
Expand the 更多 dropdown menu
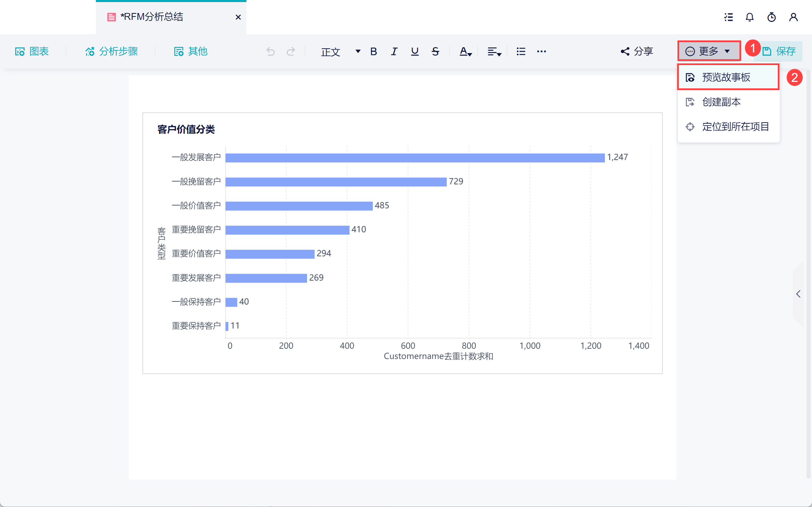coord(709,51)
